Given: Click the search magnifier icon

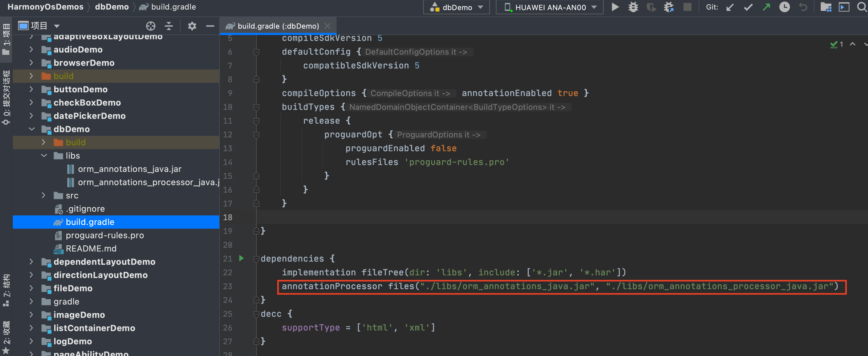Looking at the screenshot, I should (x=861, y=7).
